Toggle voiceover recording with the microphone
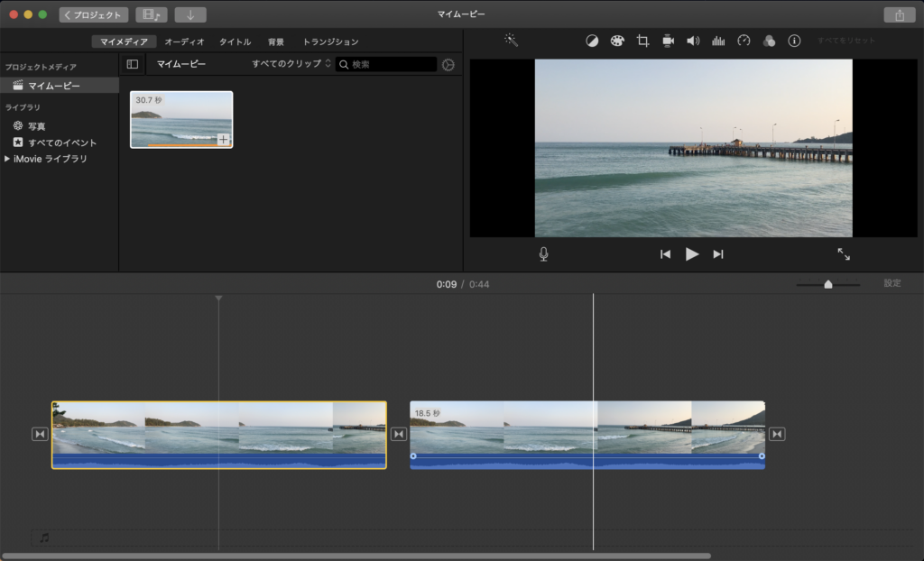This screenshot has width=924, height=561. pos(543,254)
